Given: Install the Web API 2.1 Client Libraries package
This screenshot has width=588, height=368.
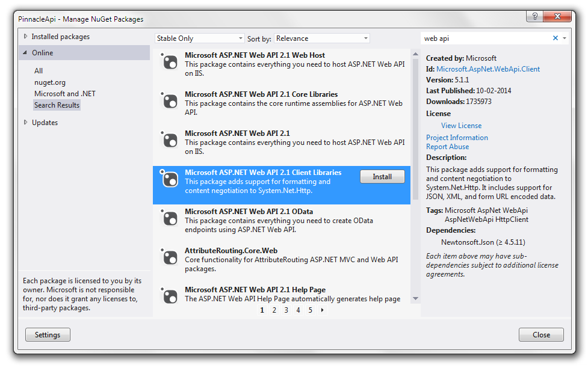Looking at the screenshot, I should coord(382,177).
